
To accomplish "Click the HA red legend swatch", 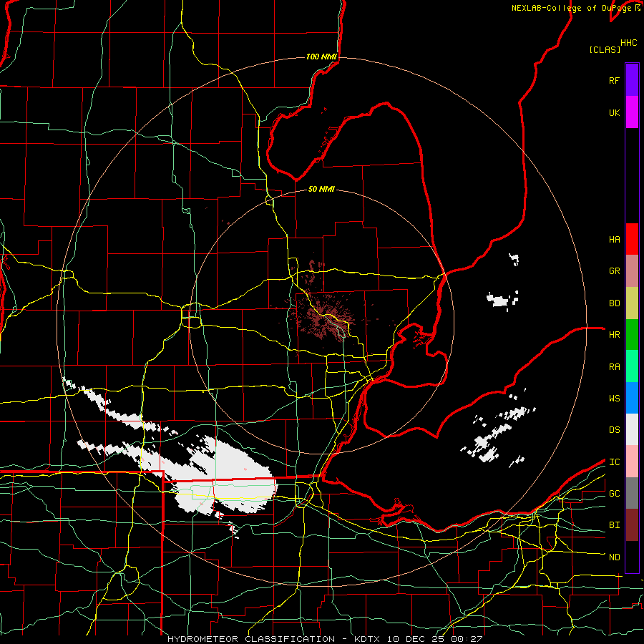I will [x=632, y=239].
